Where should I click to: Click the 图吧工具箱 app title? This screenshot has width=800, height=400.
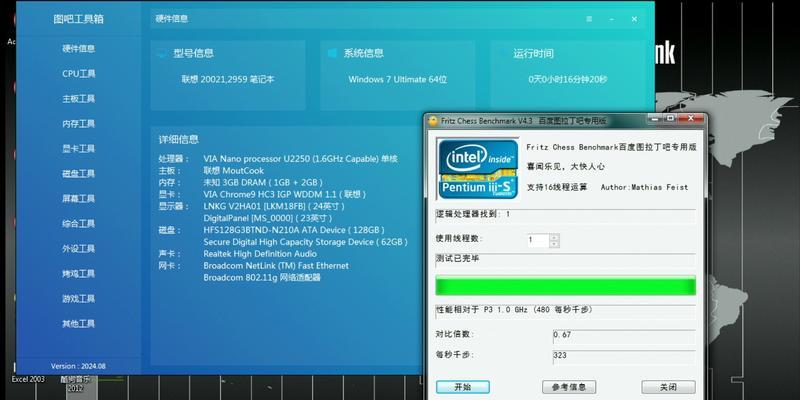click(79, 19)
